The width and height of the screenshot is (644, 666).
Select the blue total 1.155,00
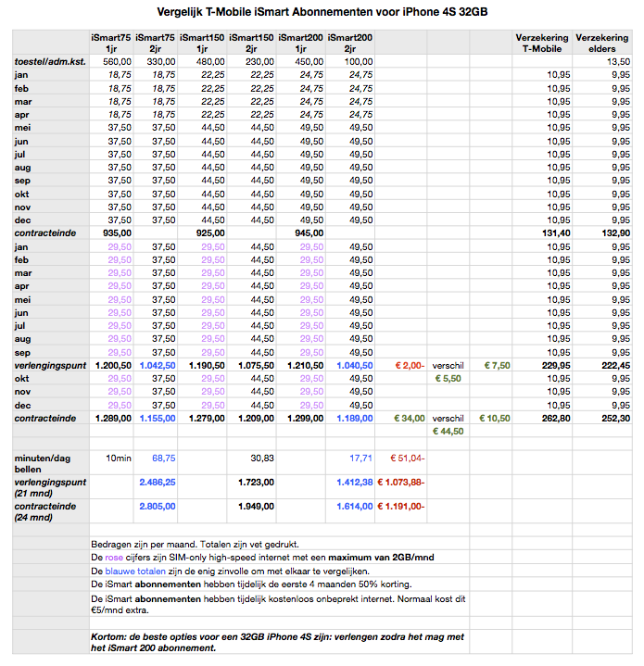tap(158, 419)
